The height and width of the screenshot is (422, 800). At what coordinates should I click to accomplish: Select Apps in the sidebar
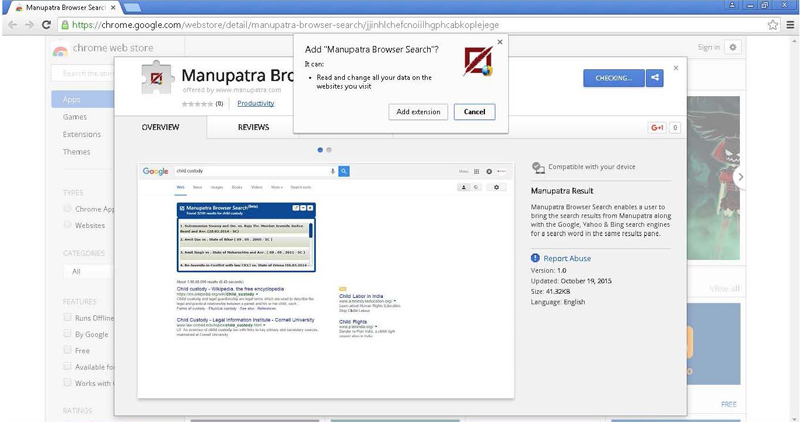point(83,100)
